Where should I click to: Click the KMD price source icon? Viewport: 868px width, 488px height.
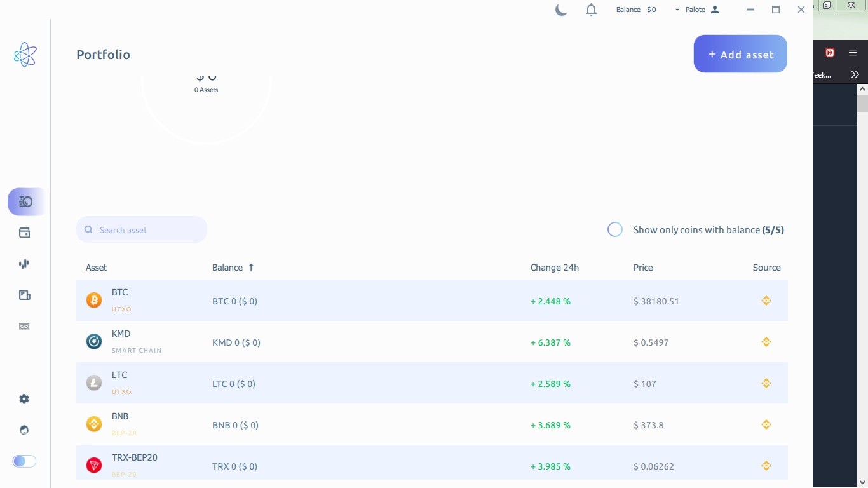(766, 342)
